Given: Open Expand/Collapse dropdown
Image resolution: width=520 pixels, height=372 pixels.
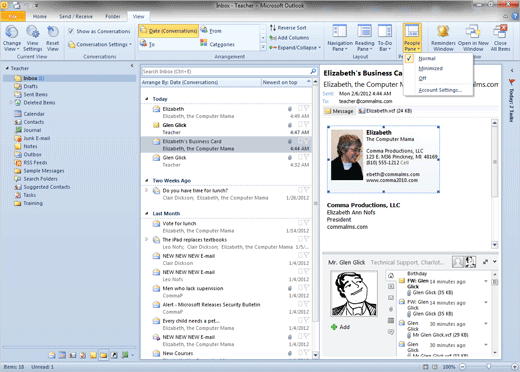Looking at the screenshot, I should click(295, 47).
